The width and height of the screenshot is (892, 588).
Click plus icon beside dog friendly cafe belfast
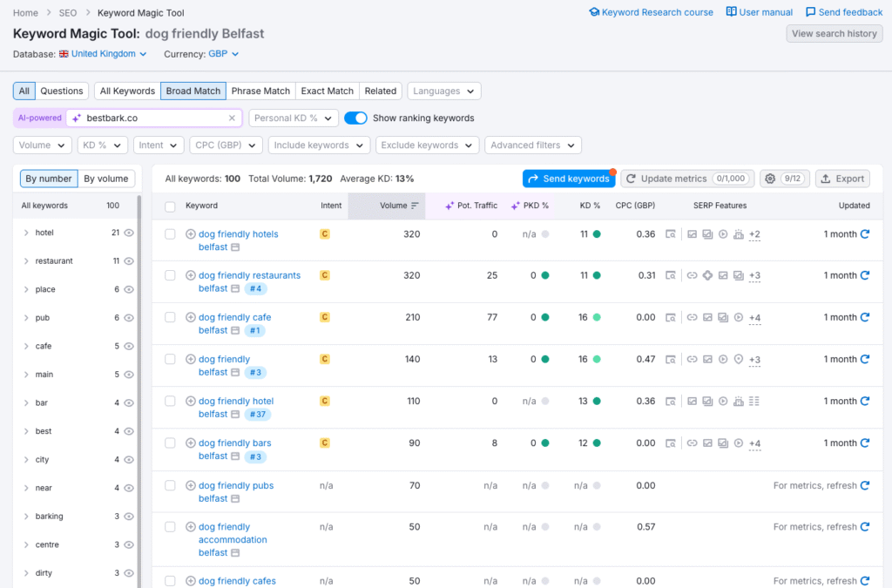pos(191,318)
